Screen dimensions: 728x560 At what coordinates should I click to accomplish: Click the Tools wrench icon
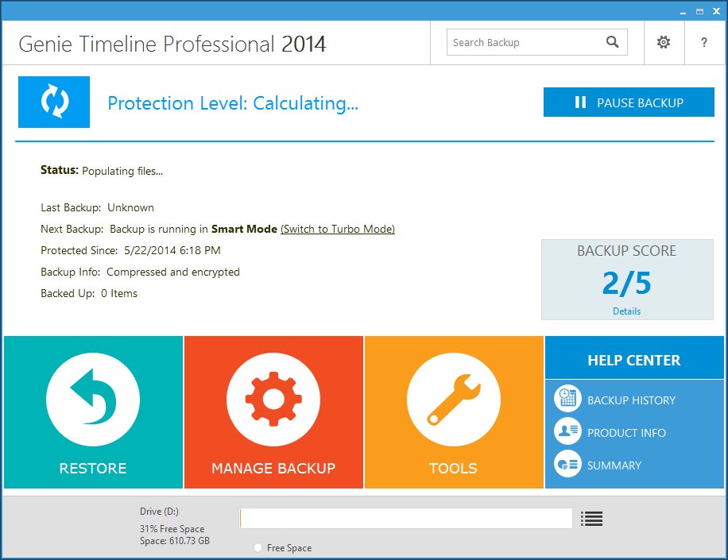(x=454, y=399)
